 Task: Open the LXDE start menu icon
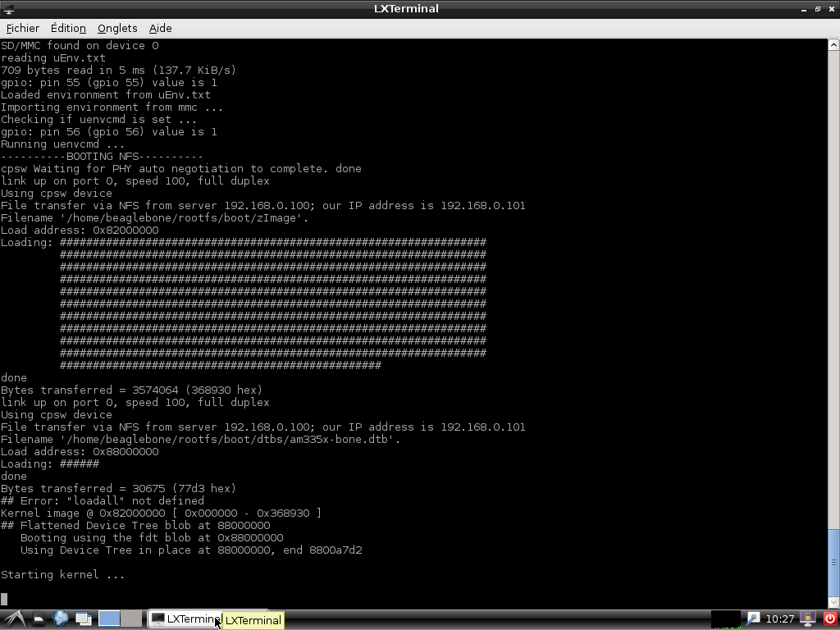(x=13, y=619)
